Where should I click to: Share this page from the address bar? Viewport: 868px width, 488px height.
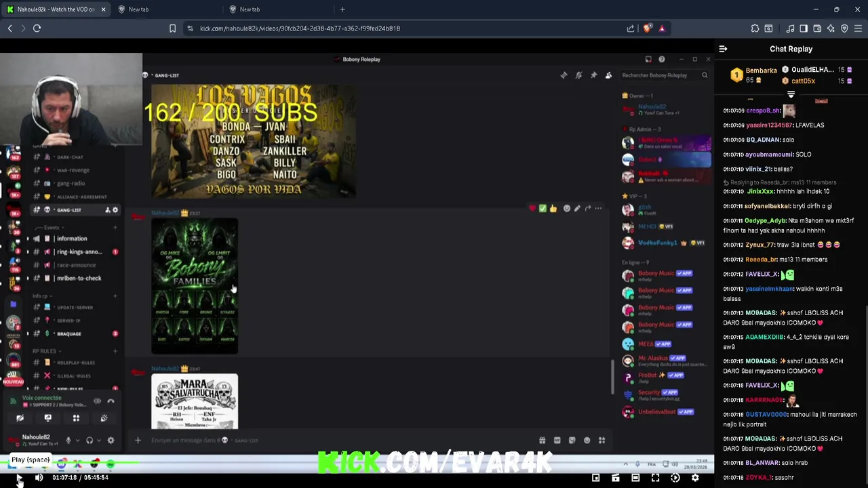(631, 28)
